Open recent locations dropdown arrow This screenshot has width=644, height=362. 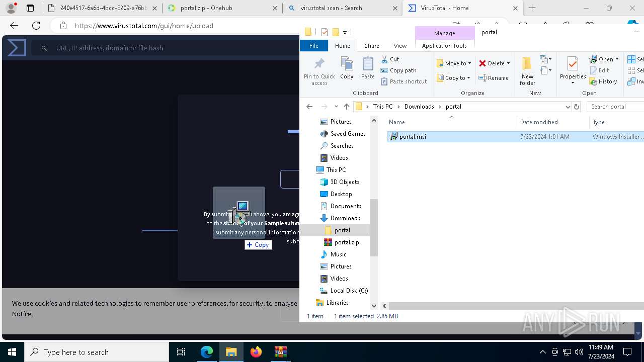point(336,107)
